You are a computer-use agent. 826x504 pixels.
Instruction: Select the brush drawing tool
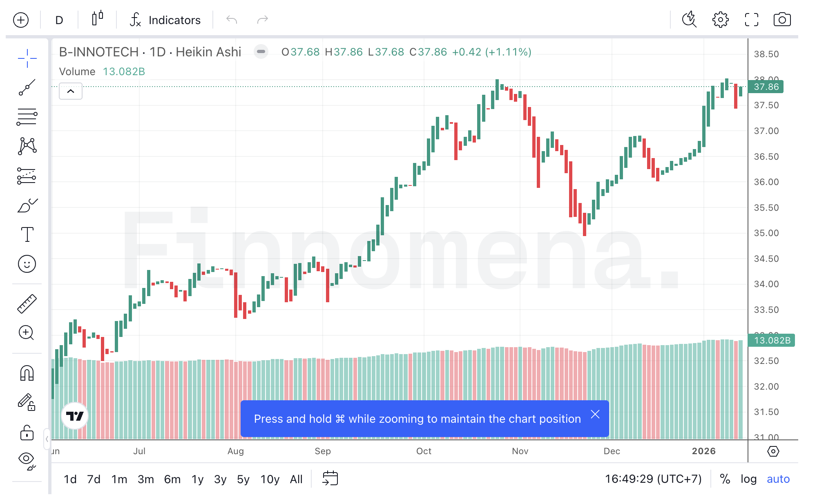point(27,205)
